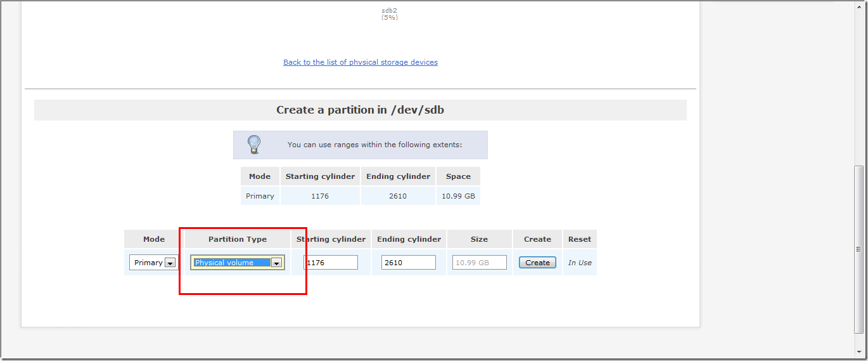The height and width of the screenshot is (361, 868).
Task: Click the scrollbar down arrow
Action: point(858,352)
